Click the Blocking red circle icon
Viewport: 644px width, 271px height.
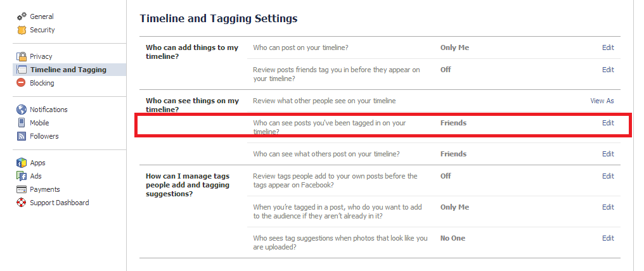22,83
